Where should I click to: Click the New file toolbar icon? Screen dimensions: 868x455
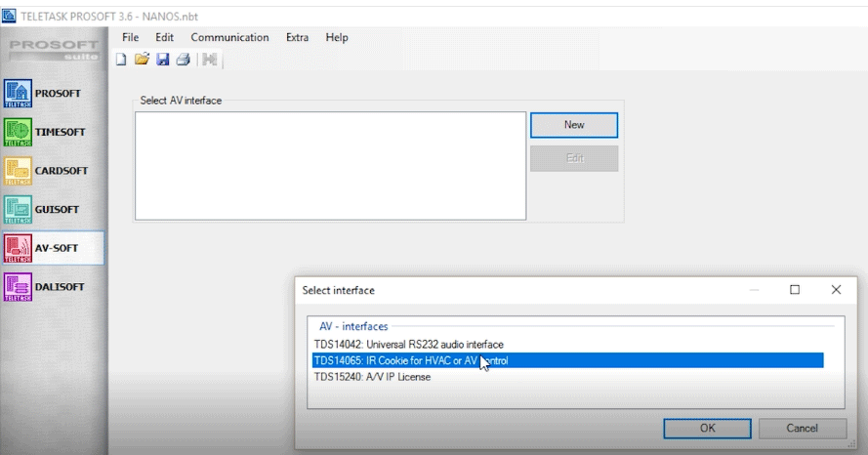pyautogui.click(x=122, y=60)
